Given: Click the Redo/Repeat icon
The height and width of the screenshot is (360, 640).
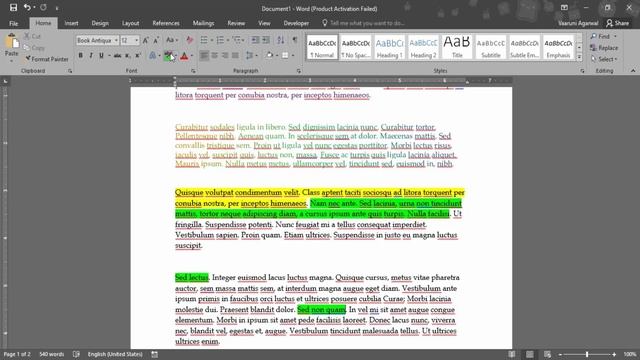Looking at the screenshot, I should [43, 8].
